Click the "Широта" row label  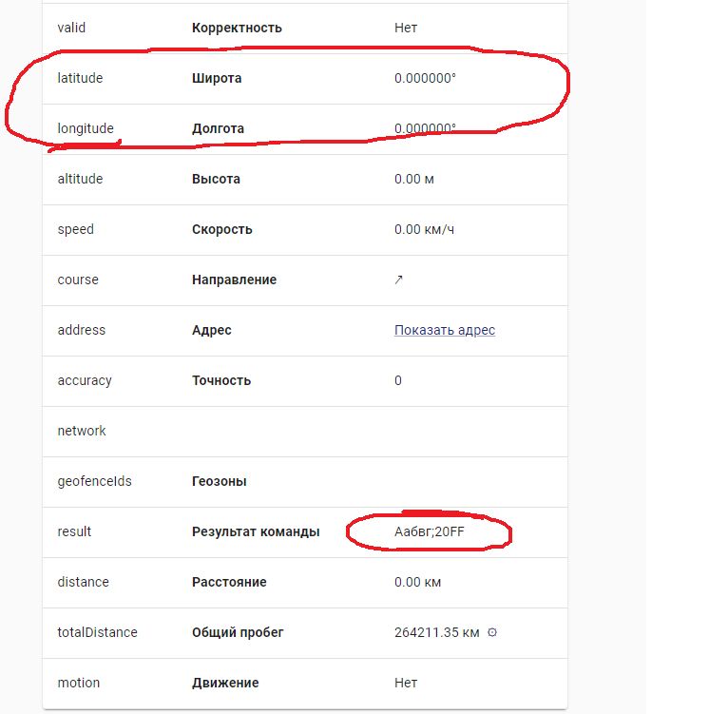[217, 78]
